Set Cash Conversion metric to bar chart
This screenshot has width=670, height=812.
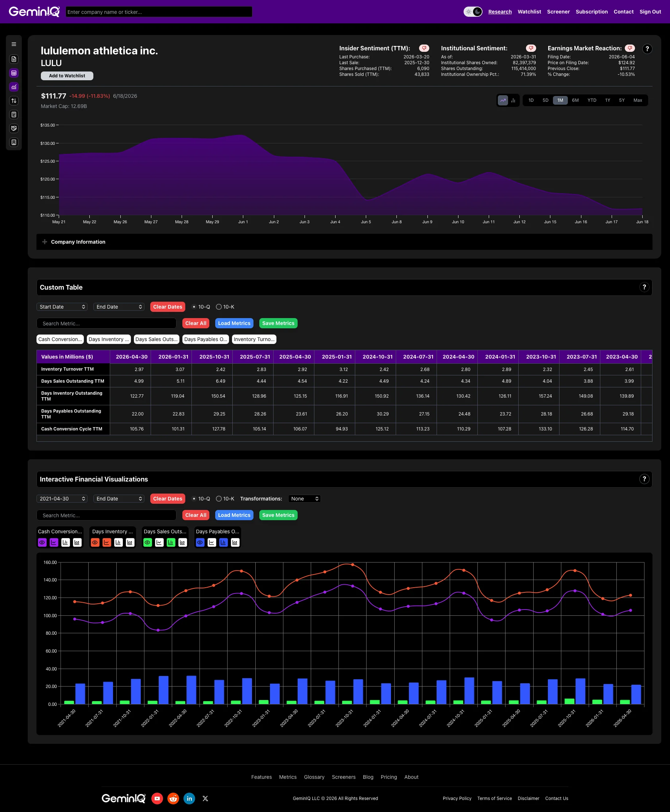(66, 542)
